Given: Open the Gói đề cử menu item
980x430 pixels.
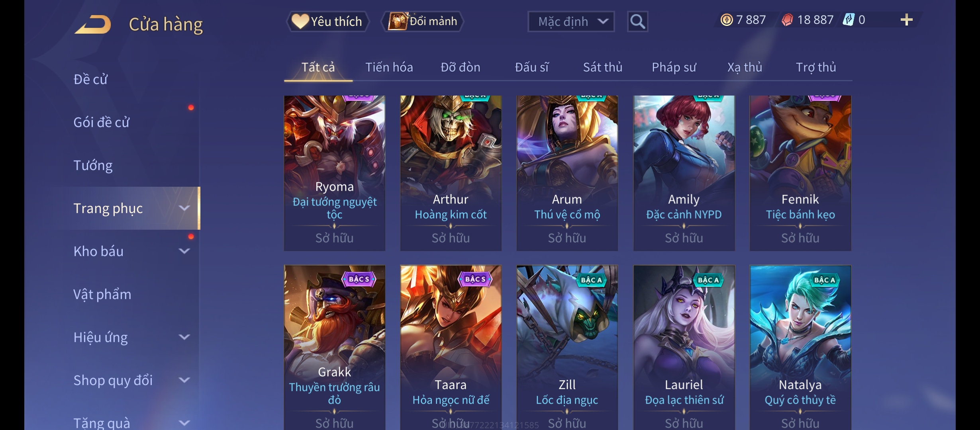Looking at the screenshot, I should pyautogui.click(x=101, y=122).
